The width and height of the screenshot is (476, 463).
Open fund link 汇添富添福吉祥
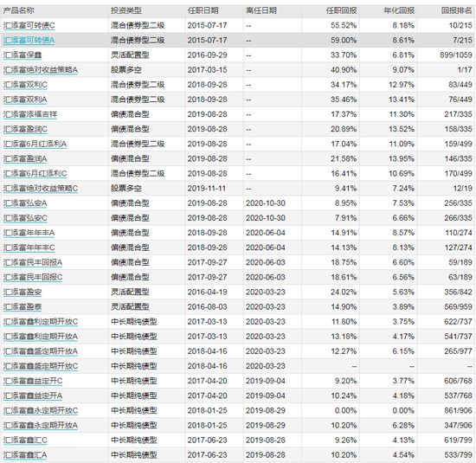(x=30, y=114)
